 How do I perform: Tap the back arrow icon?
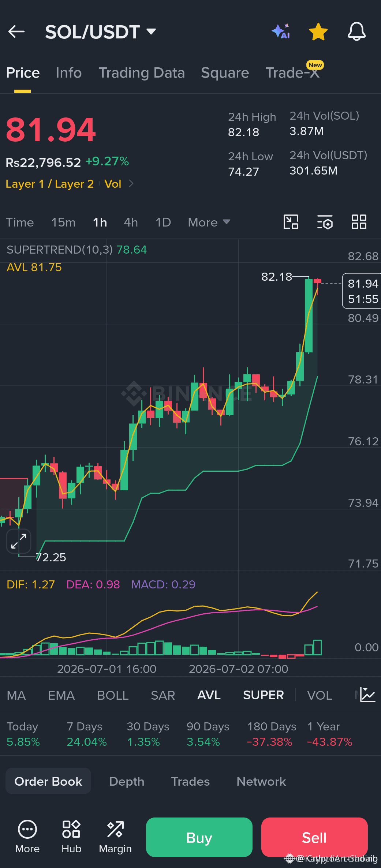click(x=16, y=32)
